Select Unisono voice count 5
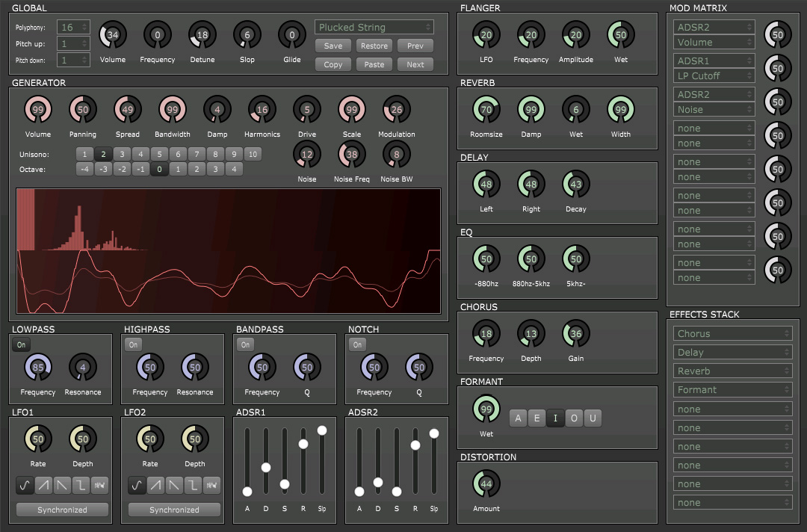Screen dimensions: 807x532 (160, 154)
